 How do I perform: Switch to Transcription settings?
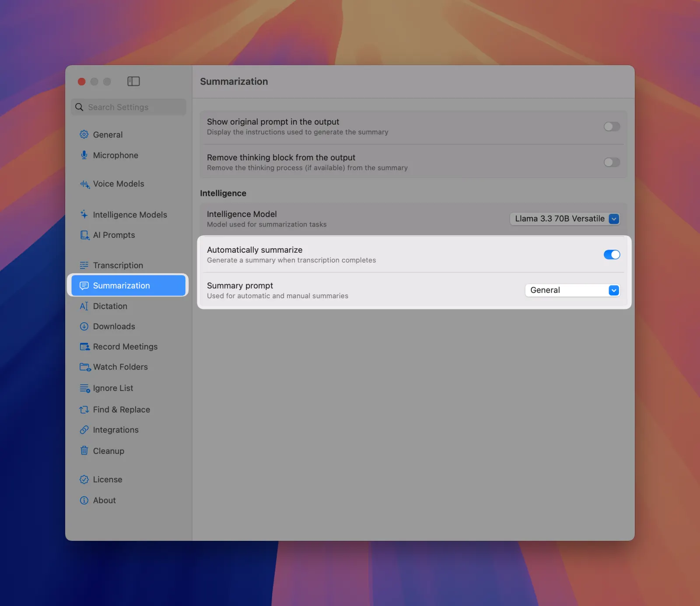tap(129, 265)
